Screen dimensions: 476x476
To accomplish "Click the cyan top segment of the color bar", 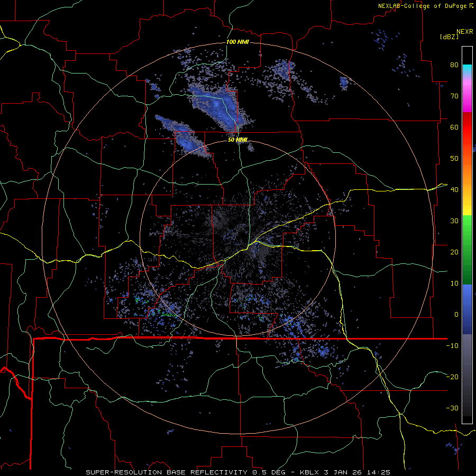I will pos(467,70).
